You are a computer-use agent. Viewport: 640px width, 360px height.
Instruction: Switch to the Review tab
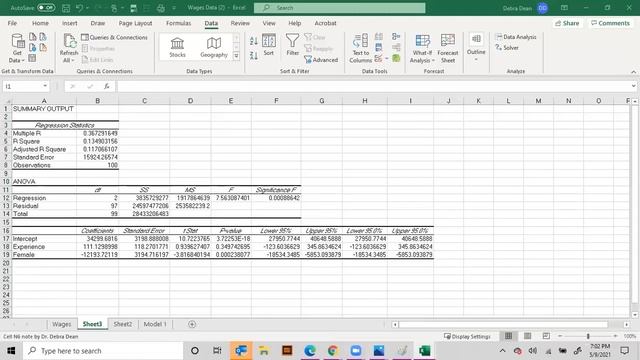(x=240, y=23)
